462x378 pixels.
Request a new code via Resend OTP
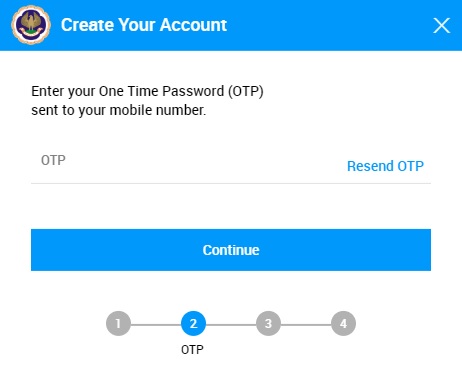(385, 166)
